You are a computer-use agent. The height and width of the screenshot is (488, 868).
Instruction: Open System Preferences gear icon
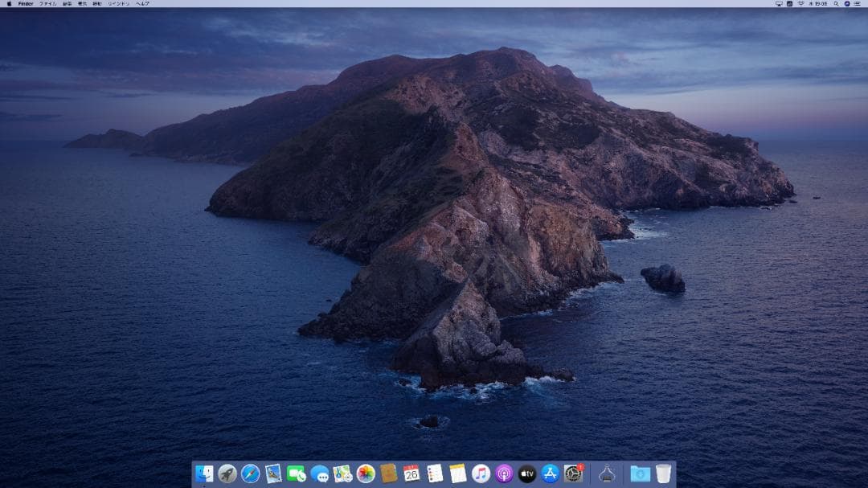[573, 474]
